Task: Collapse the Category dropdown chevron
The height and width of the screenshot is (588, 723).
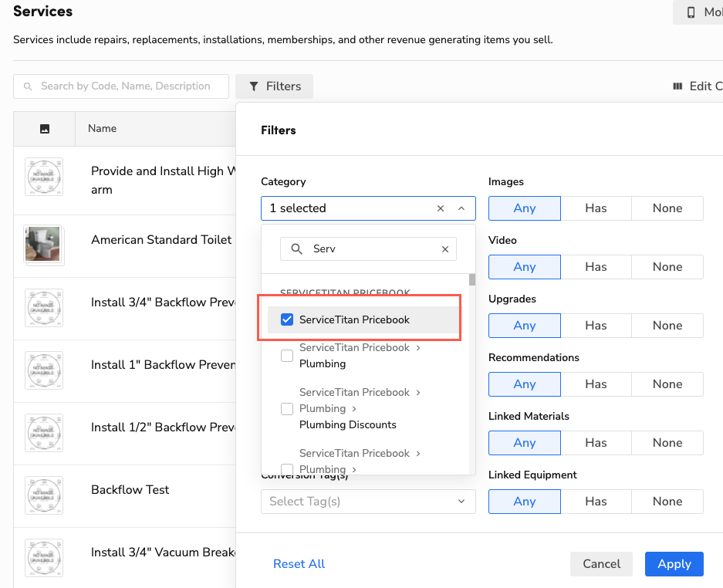Action: [461, 208]
